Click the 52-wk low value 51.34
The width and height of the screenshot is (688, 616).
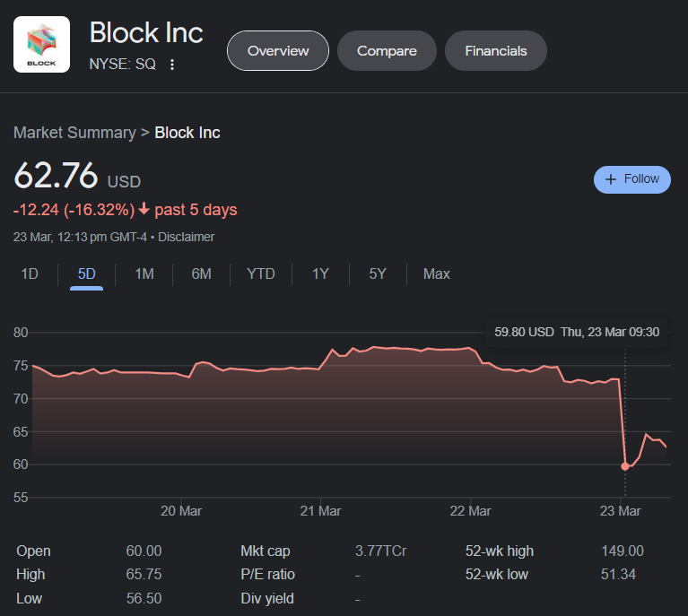(618, 574)
